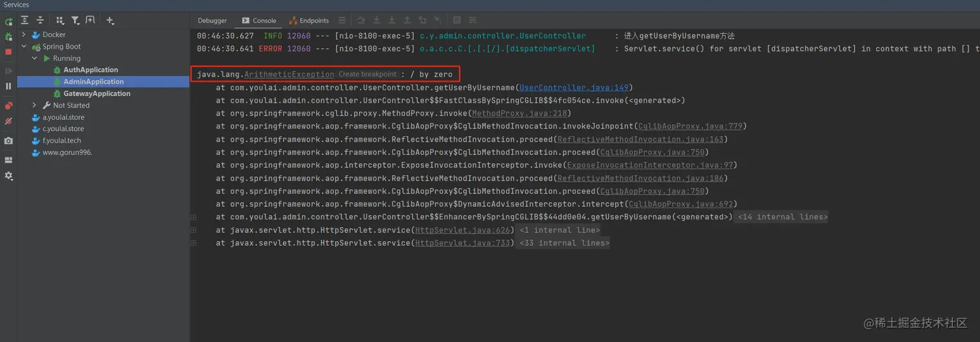Click the evaluate expression calculator icon
Screen dimensions: 980x342
(x=457, y=21)
